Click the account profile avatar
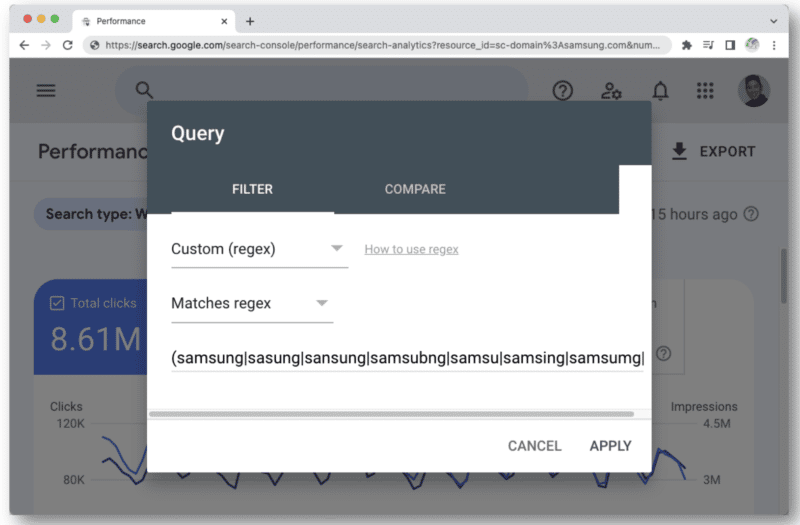This screenshot has height=525, width=800. pyautogui.click(x=753, y=91)
